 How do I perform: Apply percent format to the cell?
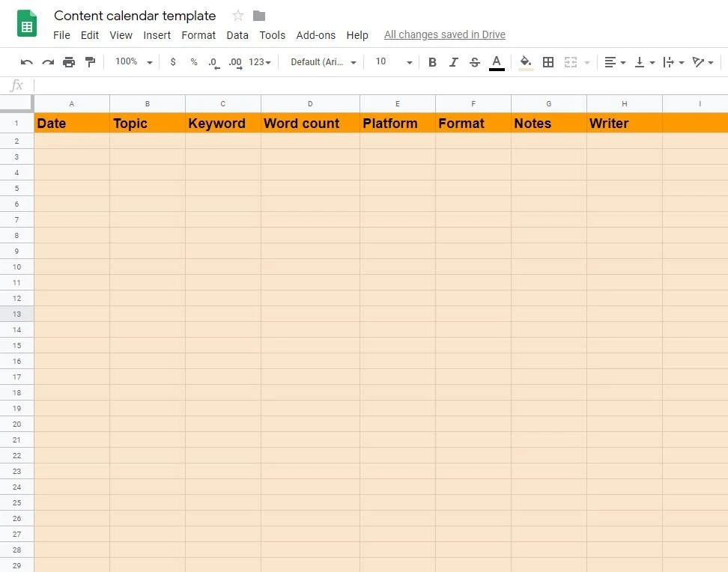(x=194, y=62)
